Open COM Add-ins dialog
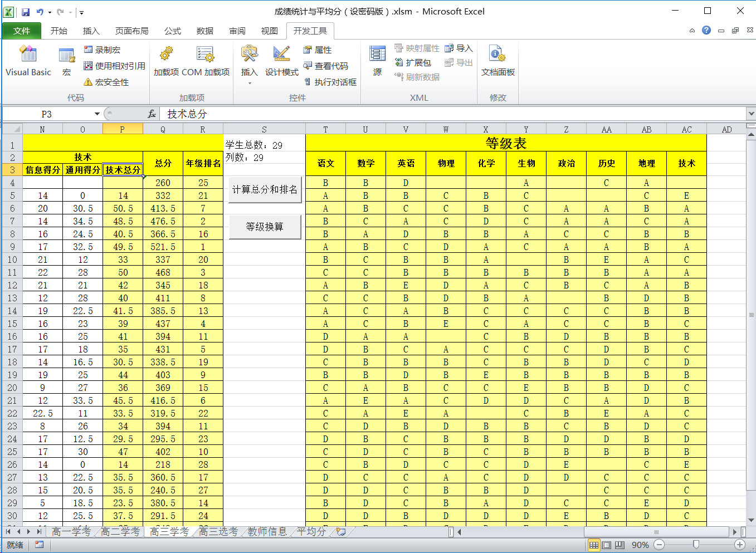756x553 pixels. click(206, 61)
